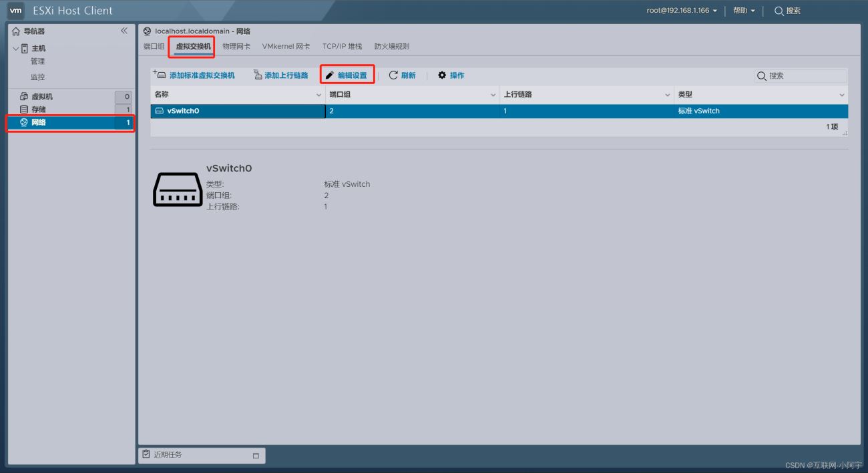Open the 端口组 column dropdown arrow
Image resolution: width=868 pixels, height=473 pixels.
(x=493, y=95)
